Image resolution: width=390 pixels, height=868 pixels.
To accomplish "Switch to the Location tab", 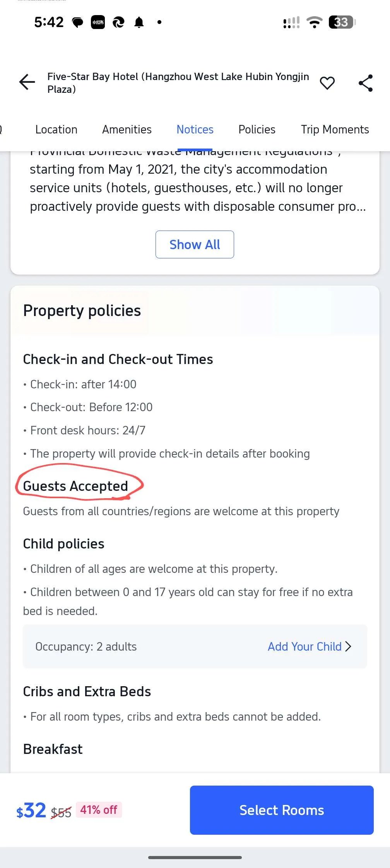I will [x=56, y=130].
